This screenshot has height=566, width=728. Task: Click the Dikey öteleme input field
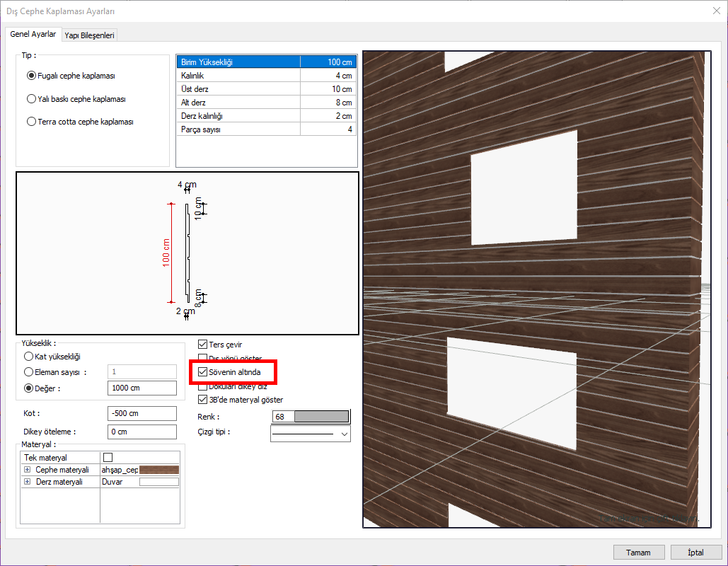point(141,432)
